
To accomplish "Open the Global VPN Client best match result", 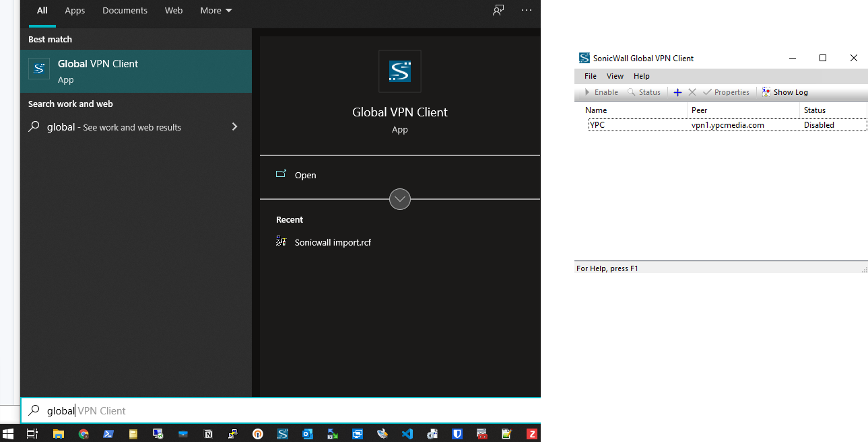I will point(136,71).
